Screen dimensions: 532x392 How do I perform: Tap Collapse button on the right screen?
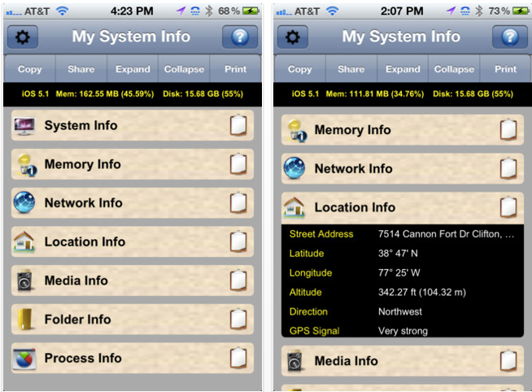pyautogui.click(x=454, y=69)
